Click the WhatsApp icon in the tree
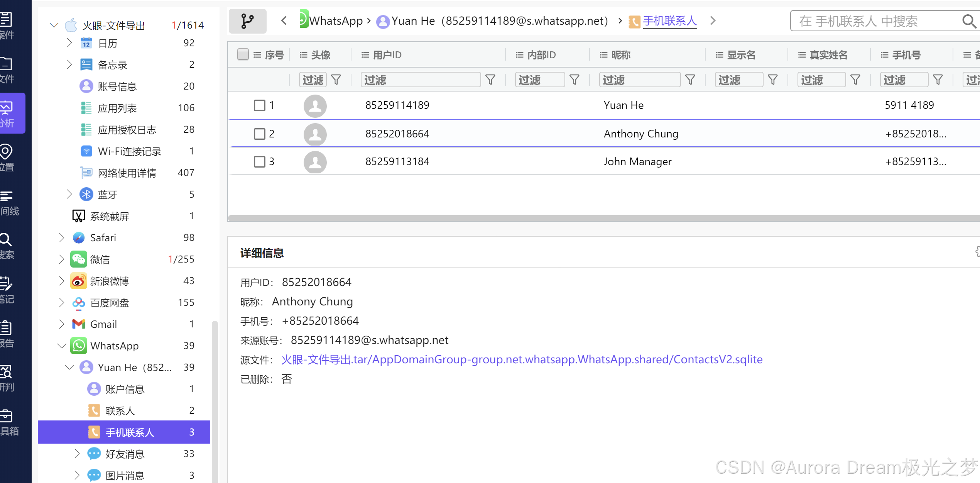The image size is (980, 483). point(79,346)
